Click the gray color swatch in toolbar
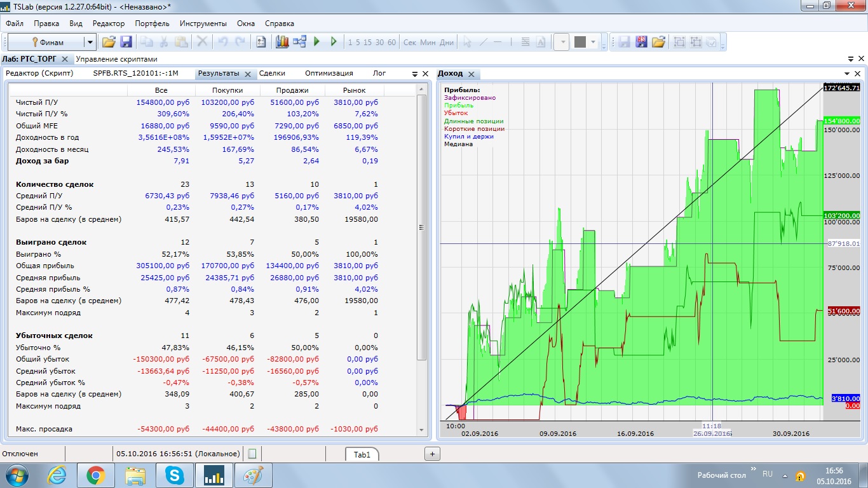The height and width of the screenshot is (488, 868). pos(580,42)
